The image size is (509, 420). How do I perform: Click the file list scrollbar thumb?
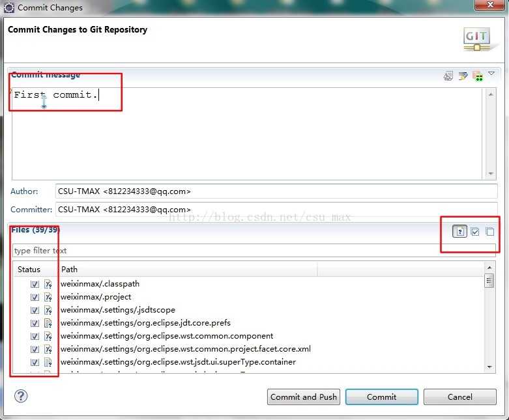tap(489, 281)
